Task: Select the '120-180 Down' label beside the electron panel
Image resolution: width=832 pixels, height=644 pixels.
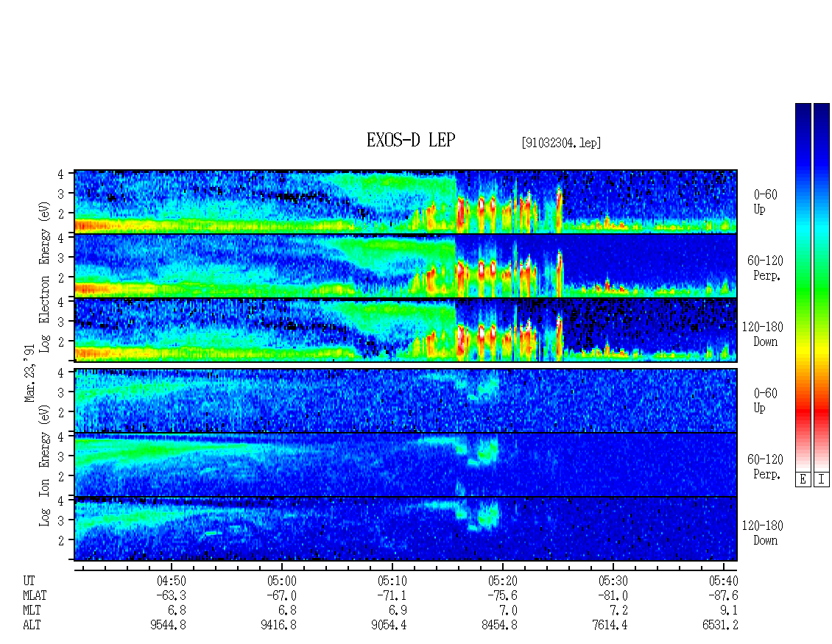Action: pos(763,334)
